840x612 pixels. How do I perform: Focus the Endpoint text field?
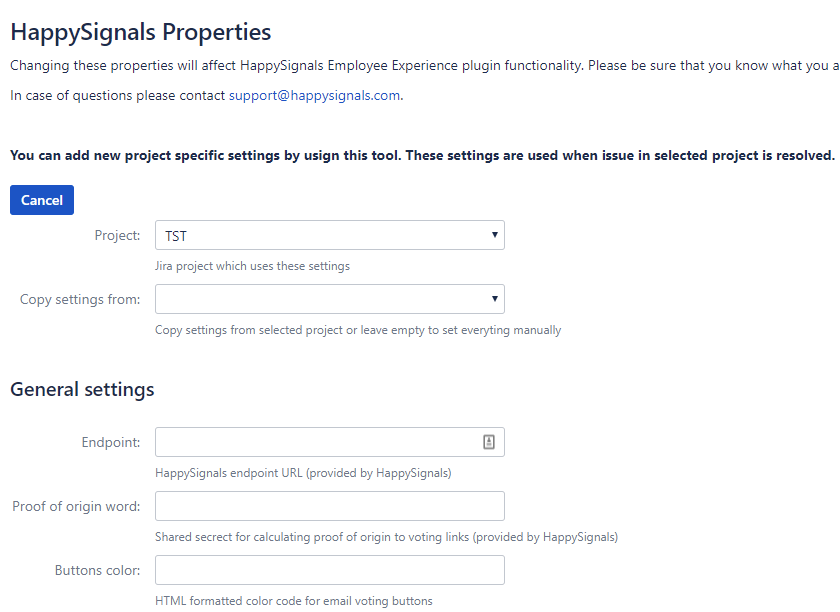[329, 442]
